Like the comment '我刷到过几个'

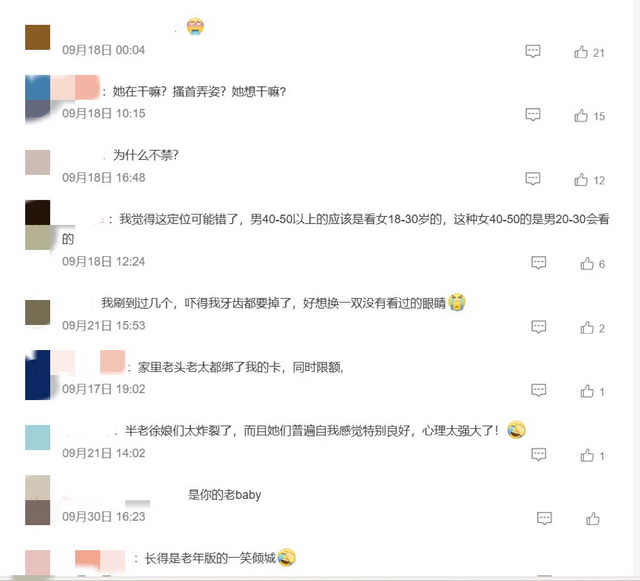pos(587,327)
